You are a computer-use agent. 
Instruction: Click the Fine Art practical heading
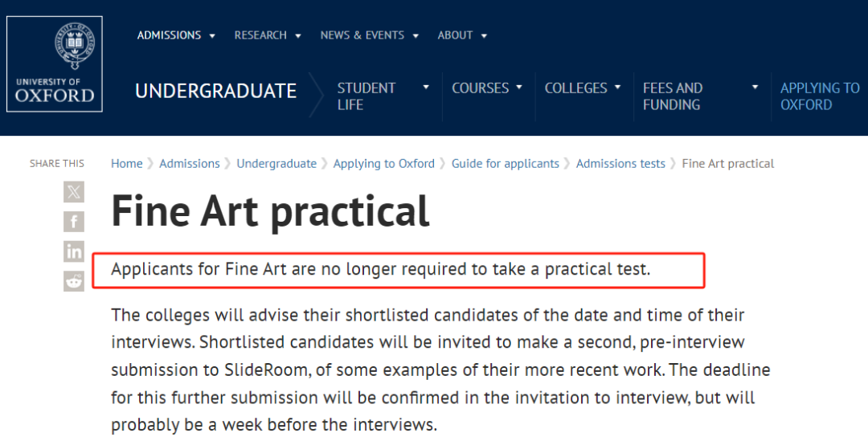pyautogui.click(x=270, y=210)
